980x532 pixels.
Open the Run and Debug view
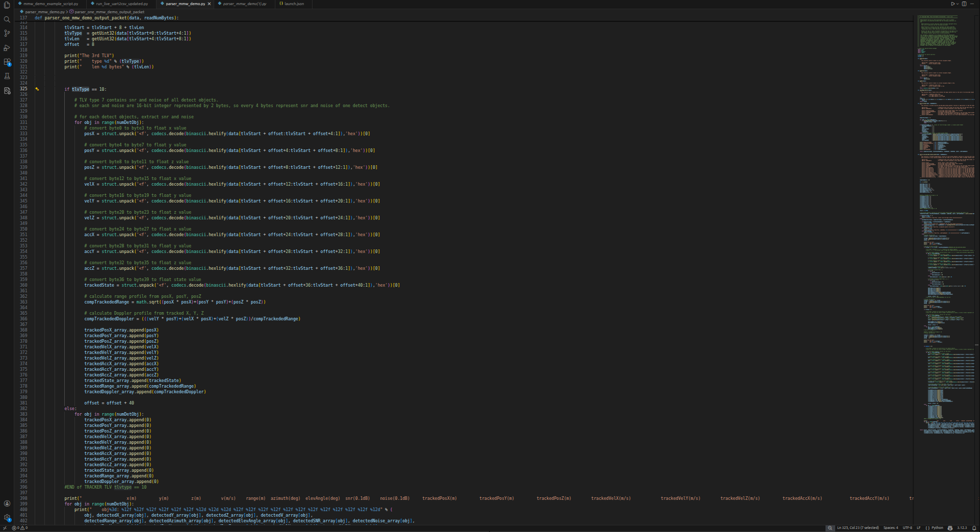coord(7,47)
